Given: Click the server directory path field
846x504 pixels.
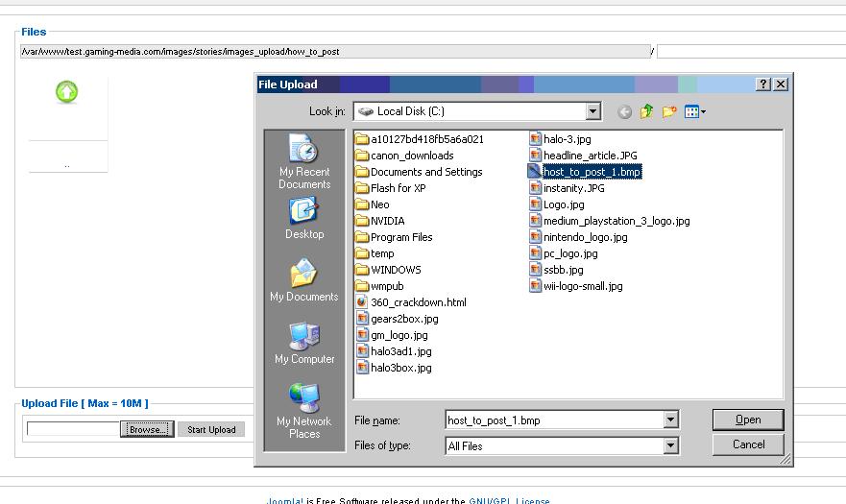Looking at the screenshot, I should pyautogui.click(x=335, y=52).
